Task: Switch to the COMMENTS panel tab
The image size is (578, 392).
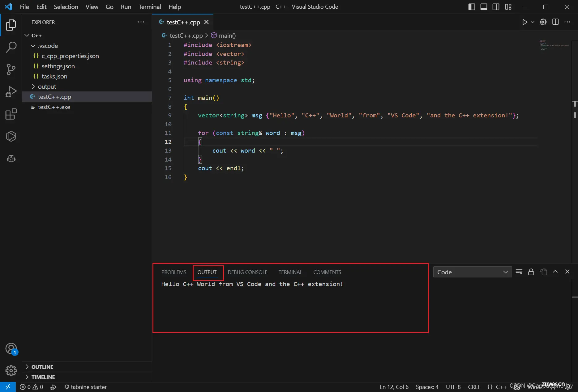Action: tap(327, 272)
